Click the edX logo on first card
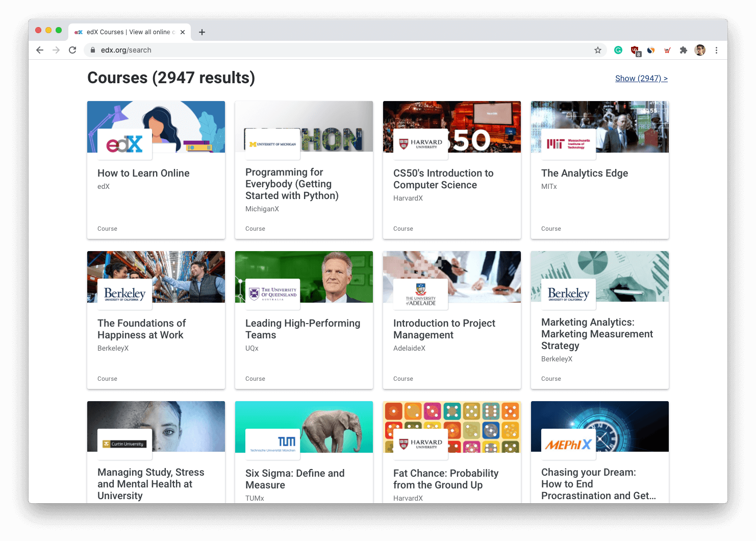This screenshot has height=541, width=756. tap(124, 144)
